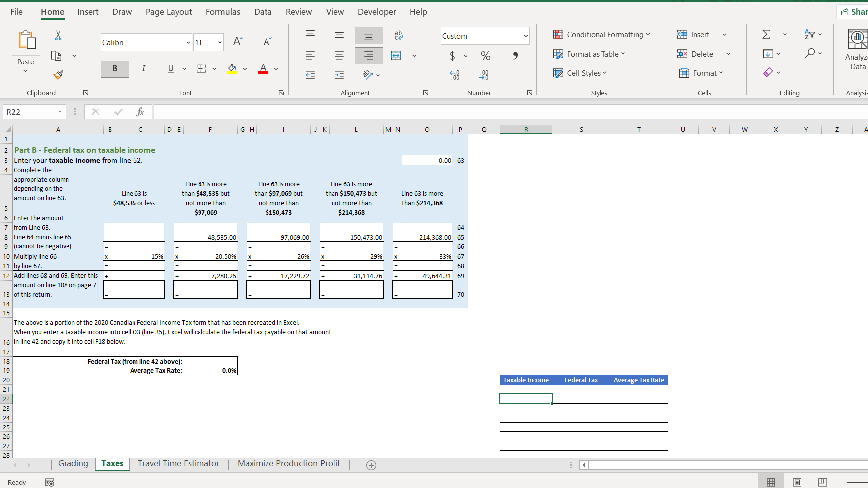The height and width of the screenshot is (488, 868).
Task: Select the Format Painter tool
Action: click(58, 75)
